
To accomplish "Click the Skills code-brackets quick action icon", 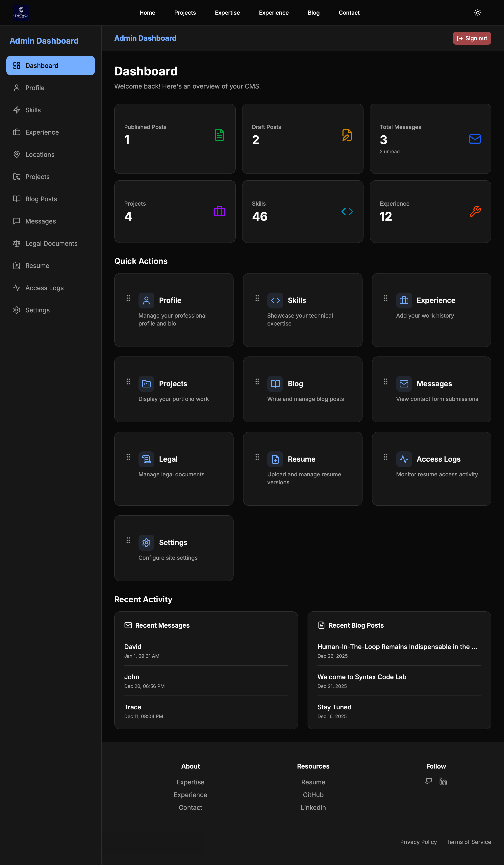I will [275, 300].
